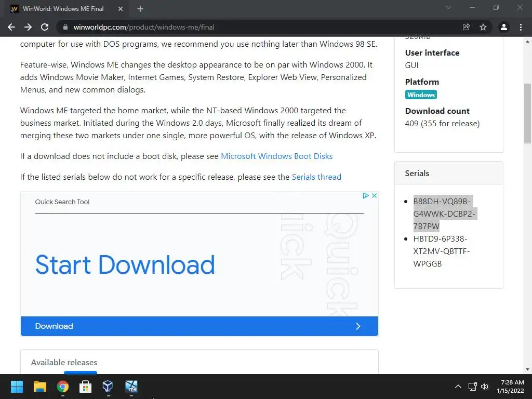Click the Available releases heading

(64, 362)
